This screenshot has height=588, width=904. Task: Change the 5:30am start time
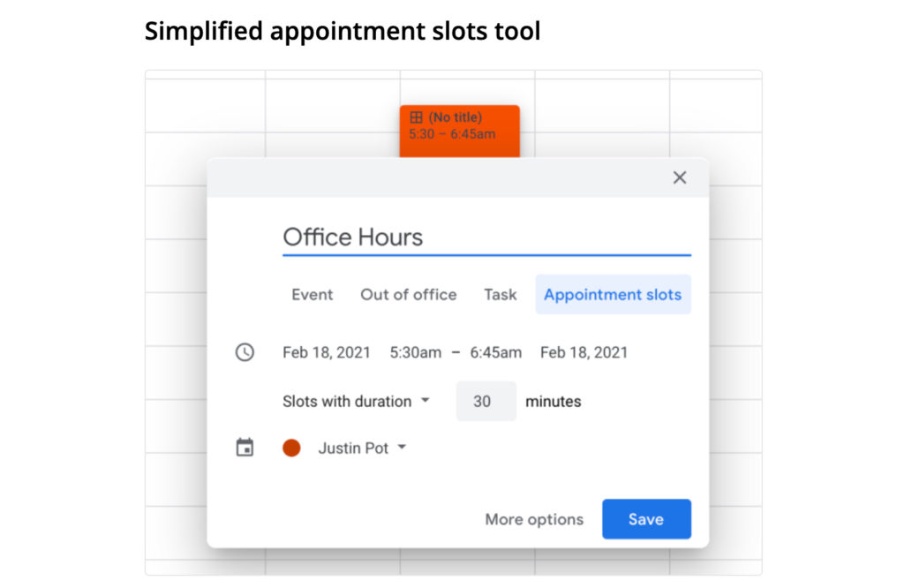416,352
